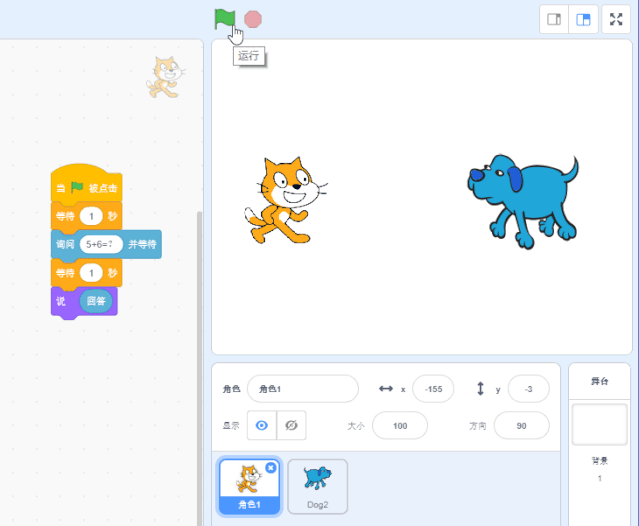The height and width of the screenshot is (526, 639).
Task: Hide the sprite using the crossed-eye icon
Action: [291, 425]
